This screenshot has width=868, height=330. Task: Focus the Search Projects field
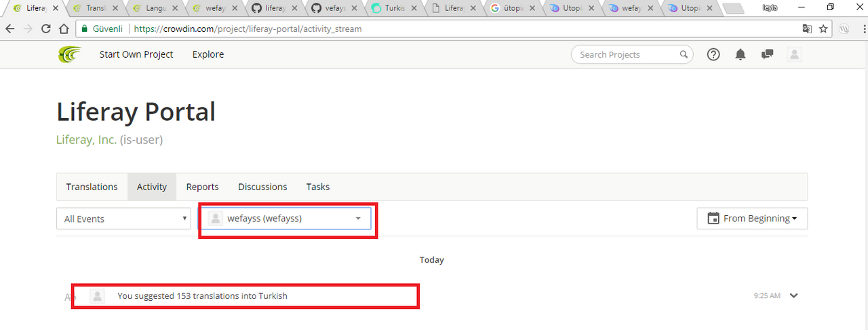click(632, 54)
